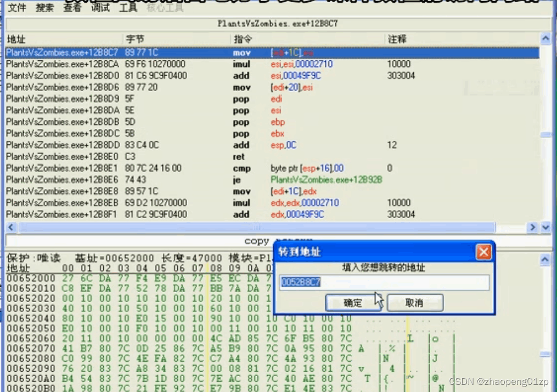Click hex row address 00652040
Screen dimensions: 557x392
click(31, 318)
